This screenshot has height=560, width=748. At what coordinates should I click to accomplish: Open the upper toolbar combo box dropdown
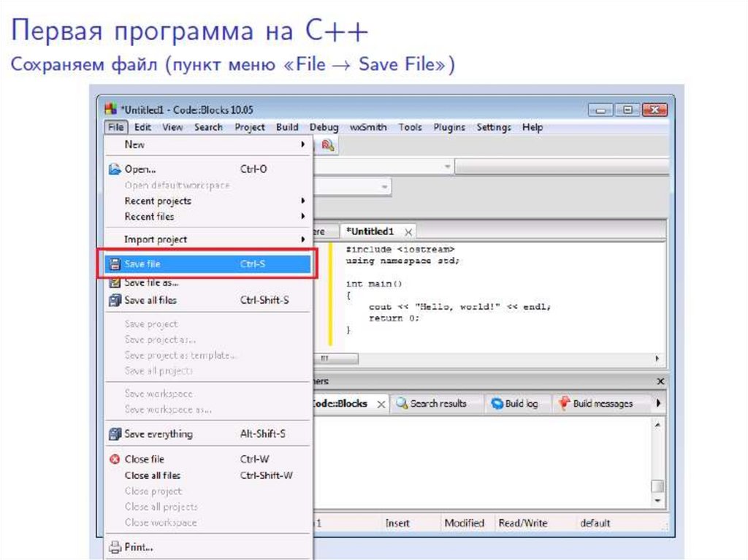(x=447, y=166)
